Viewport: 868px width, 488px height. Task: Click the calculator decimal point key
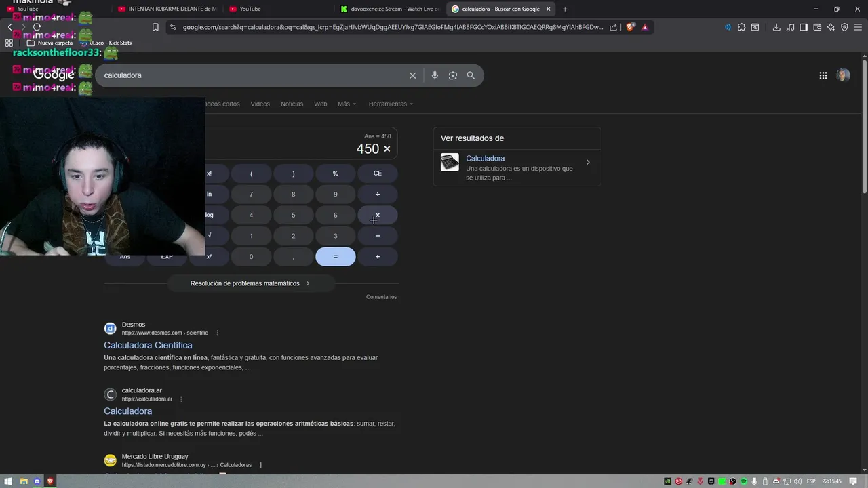(x=293, y=257)
